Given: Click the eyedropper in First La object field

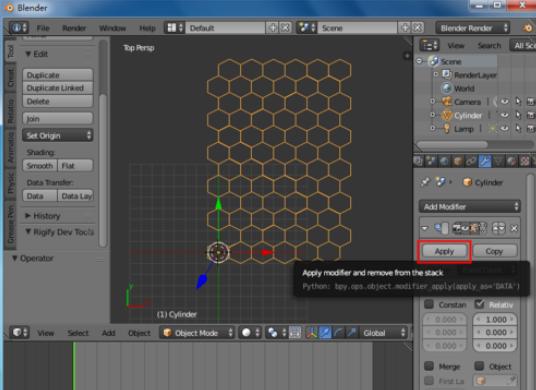Looking at the screenshot, I should [x=511, y=380].
